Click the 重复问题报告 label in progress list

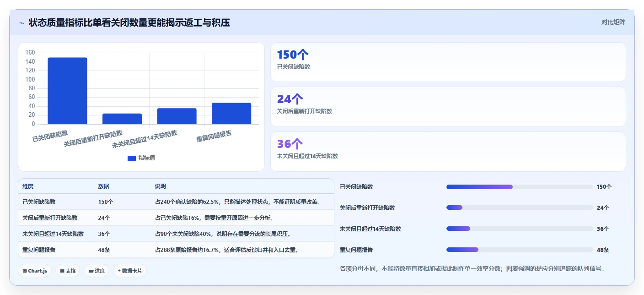356,250
